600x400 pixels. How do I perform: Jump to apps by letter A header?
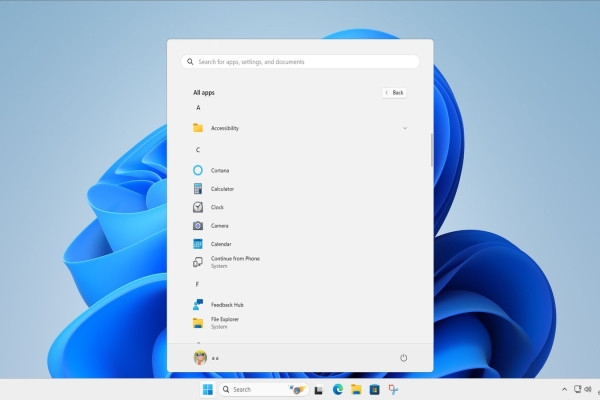coord(198,108)
